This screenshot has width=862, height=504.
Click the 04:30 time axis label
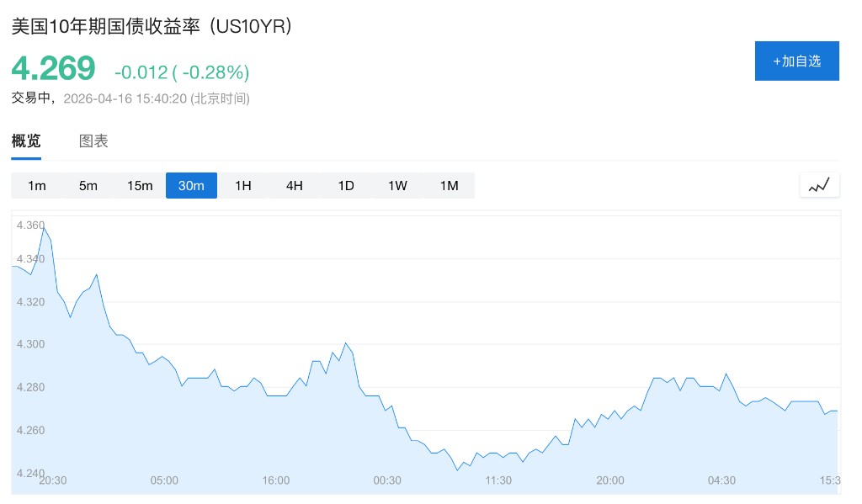[721, 480]
